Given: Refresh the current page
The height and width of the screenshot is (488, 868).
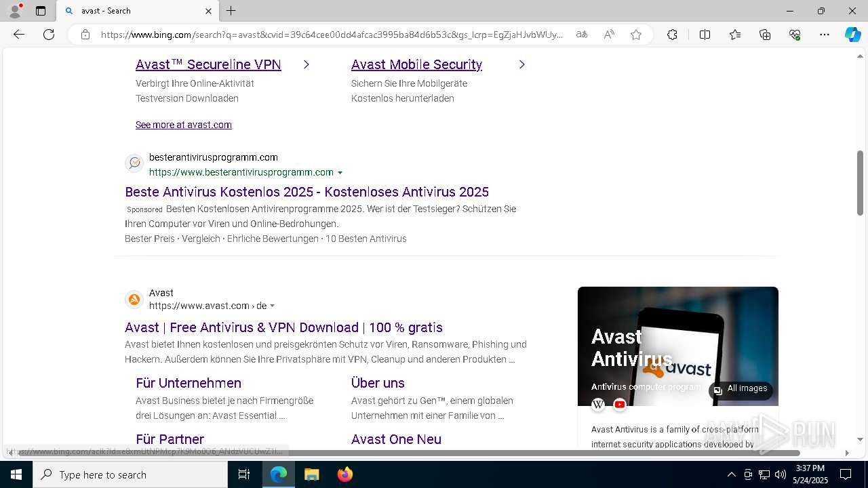Looking at the screenshot, I should coord(49,35).
